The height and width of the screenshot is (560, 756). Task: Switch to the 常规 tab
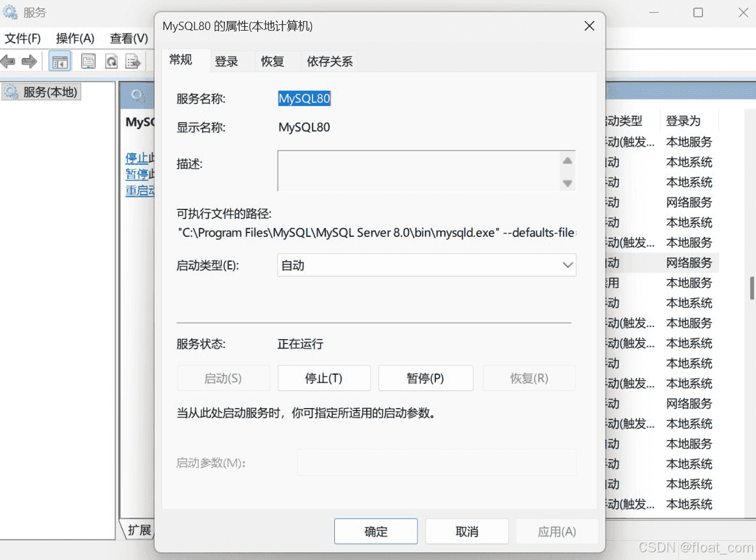tap(181, 60)
